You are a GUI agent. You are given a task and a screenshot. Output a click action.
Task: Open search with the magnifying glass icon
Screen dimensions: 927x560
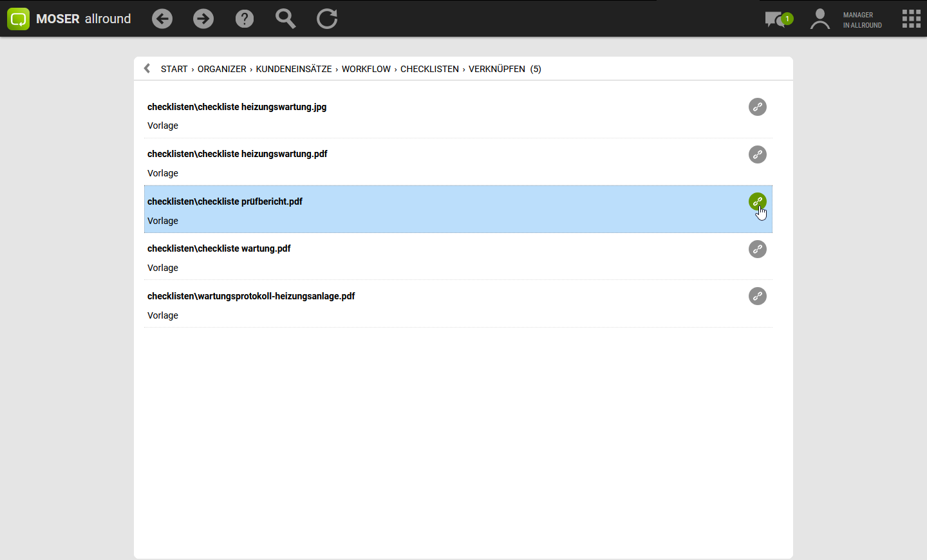tap(285, 19)
